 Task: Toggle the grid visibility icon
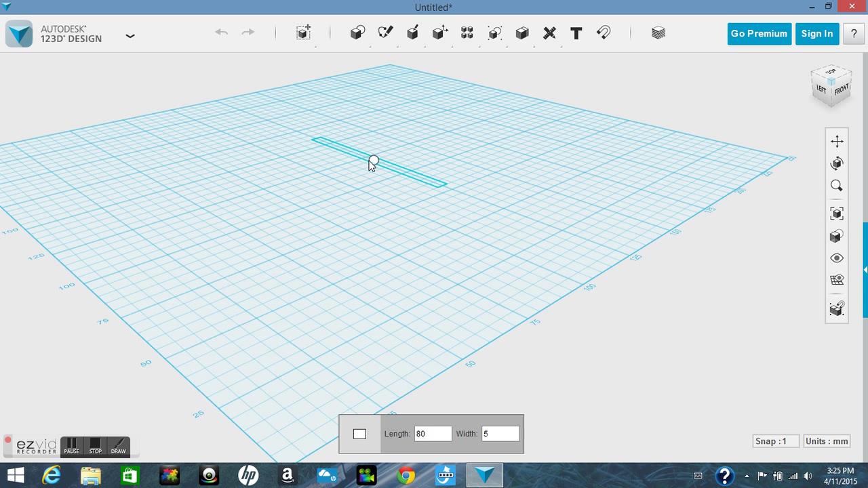837,280
